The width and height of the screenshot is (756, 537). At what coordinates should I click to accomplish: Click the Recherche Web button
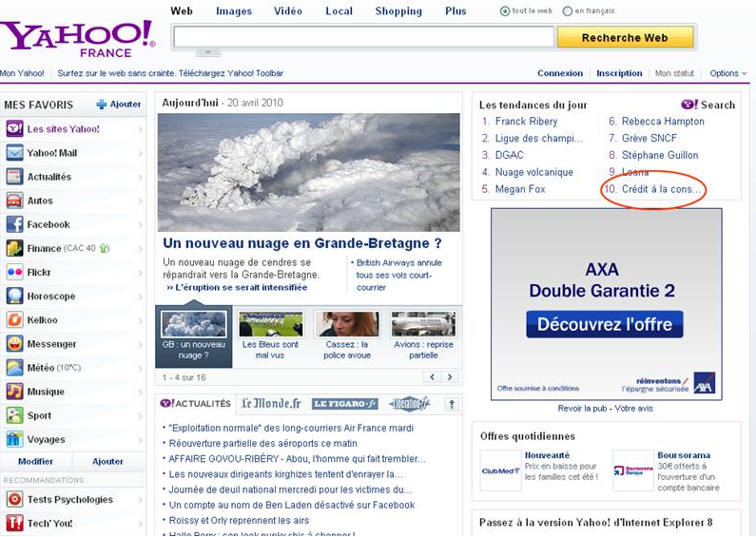[x=625, y=38]
